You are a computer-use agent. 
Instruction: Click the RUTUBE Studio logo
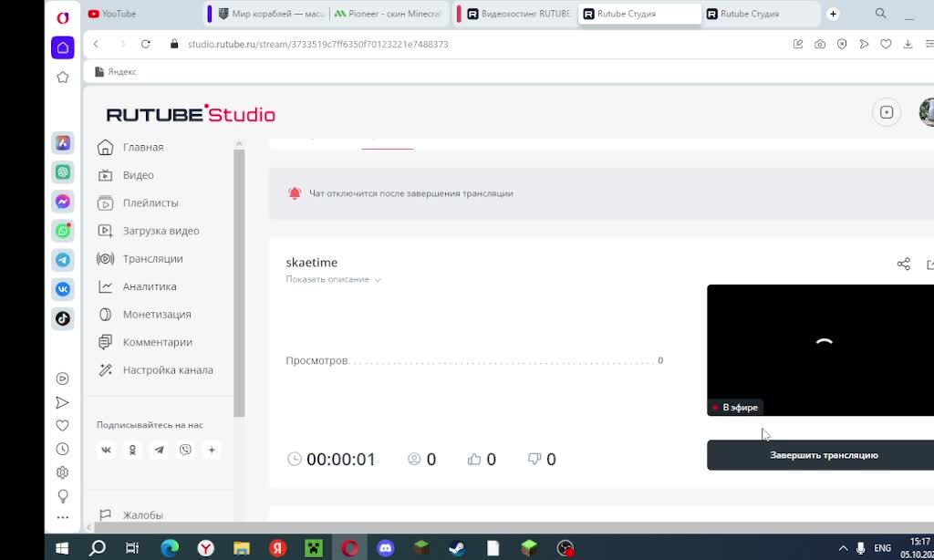click(191, 114)
